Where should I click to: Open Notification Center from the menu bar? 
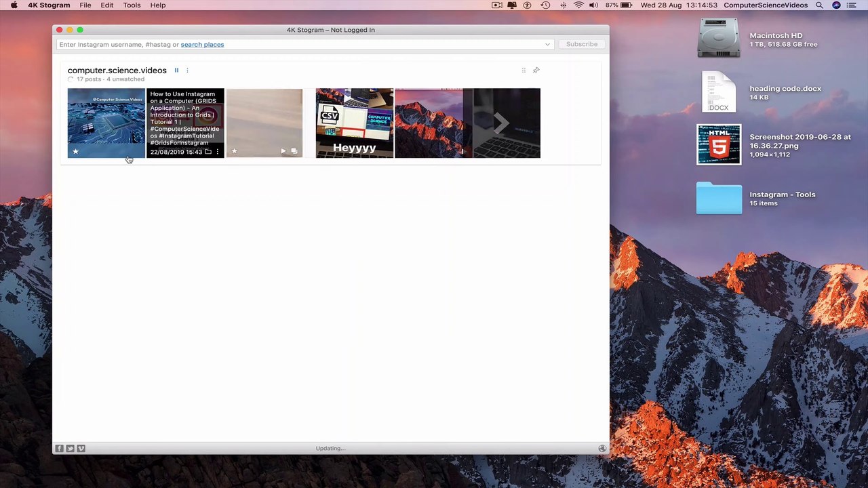(x=853, y=5)
